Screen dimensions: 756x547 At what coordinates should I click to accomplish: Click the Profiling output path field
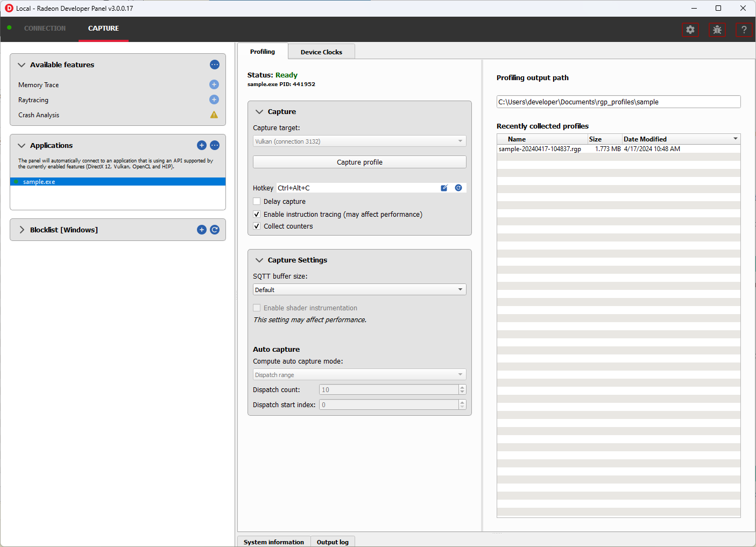click(x=618, y=102)
